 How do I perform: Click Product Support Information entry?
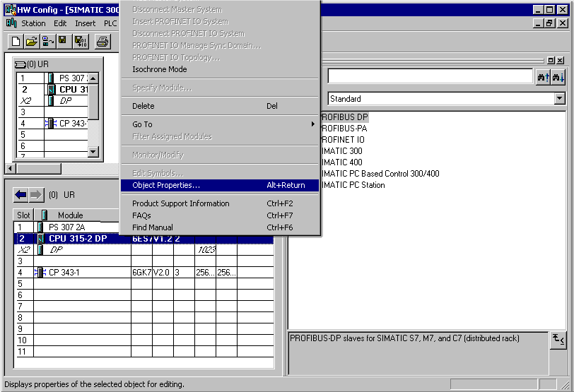[x=219, y=203]
